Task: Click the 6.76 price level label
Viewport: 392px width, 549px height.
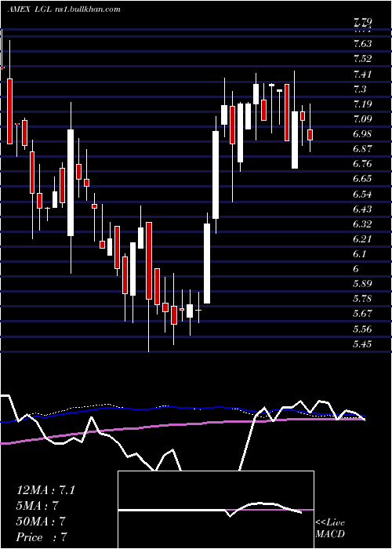Action: [x=362, y=164]
